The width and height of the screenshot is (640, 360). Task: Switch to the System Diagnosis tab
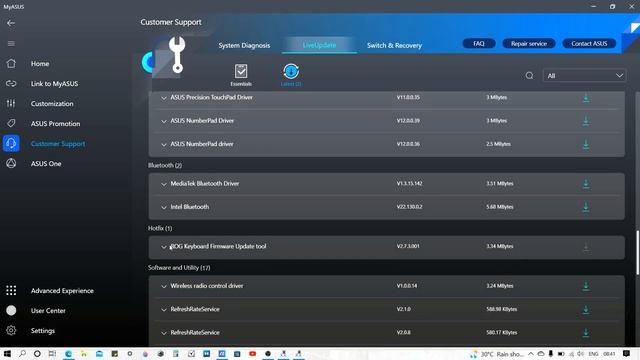[x=244, y=45]
